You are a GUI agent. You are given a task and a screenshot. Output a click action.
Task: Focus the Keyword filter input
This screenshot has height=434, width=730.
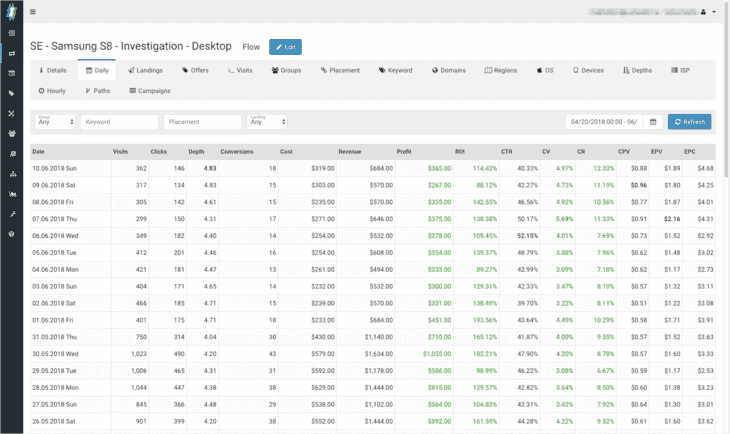tap(119, 122)
